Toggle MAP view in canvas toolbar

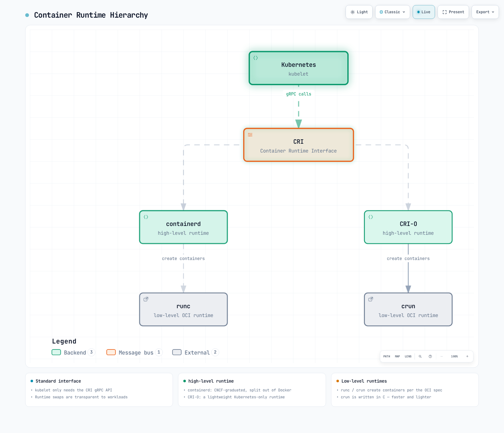coord(398,356)
